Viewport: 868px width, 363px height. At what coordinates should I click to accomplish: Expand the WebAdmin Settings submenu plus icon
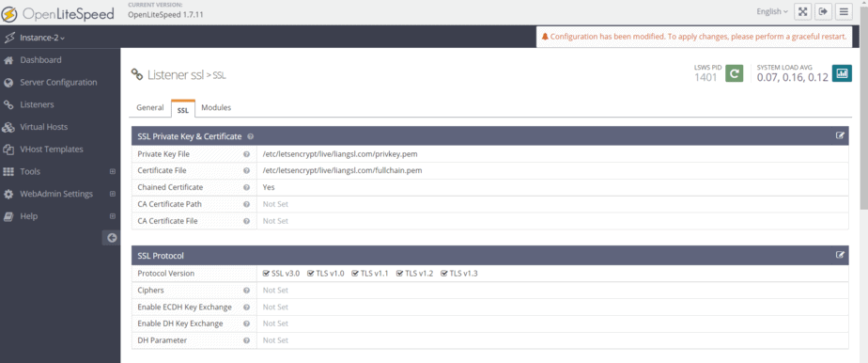pos(113,194)
